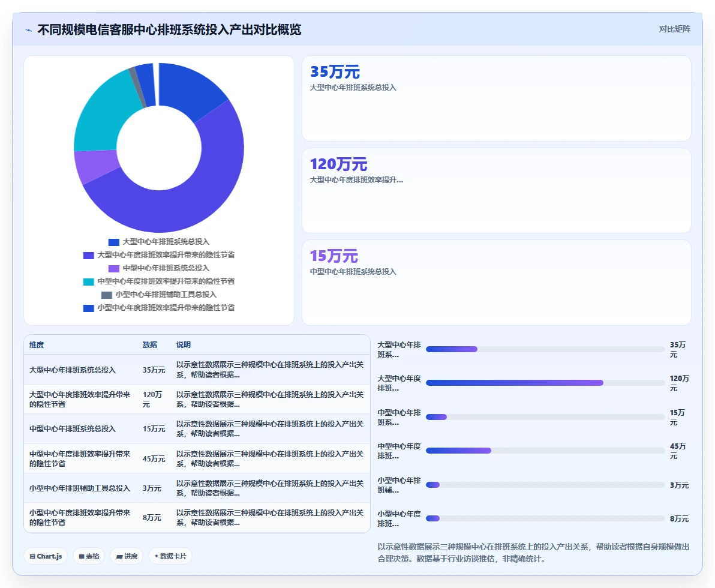Click the footer note about 示意性数据
The width and height of the screenshot is (715, 588).
pos(533,553)
